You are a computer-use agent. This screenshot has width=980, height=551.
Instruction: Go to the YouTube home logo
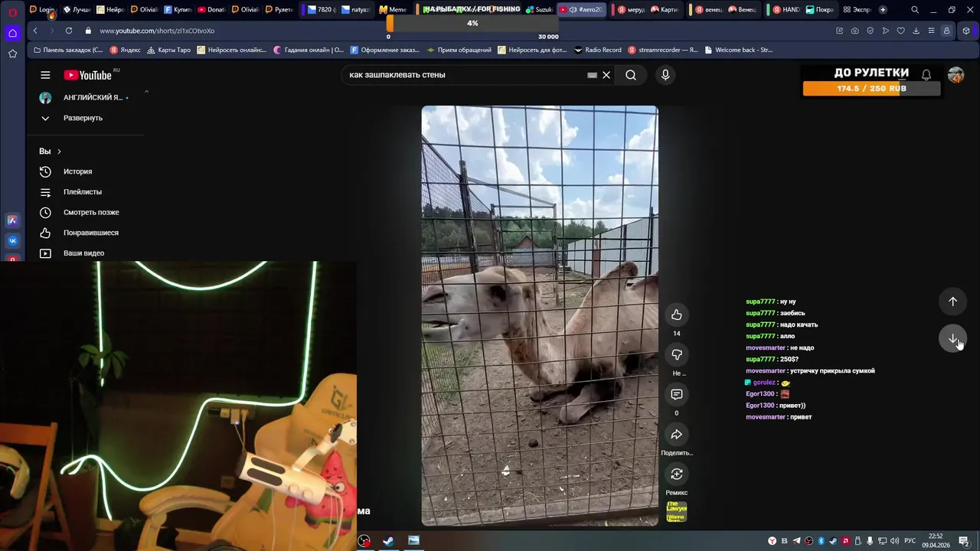[x=89, y=75]
